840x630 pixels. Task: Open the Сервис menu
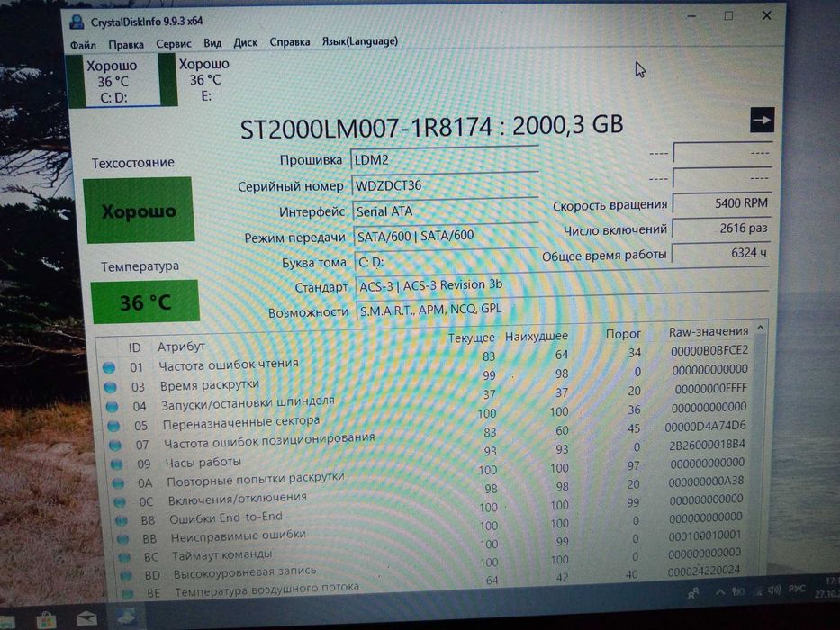[x=173, y=44]
